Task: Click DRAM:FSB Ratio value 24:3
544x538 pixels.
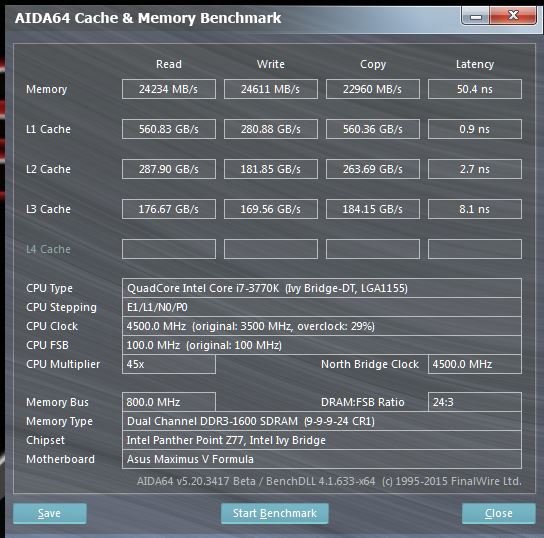Action: 475,402
